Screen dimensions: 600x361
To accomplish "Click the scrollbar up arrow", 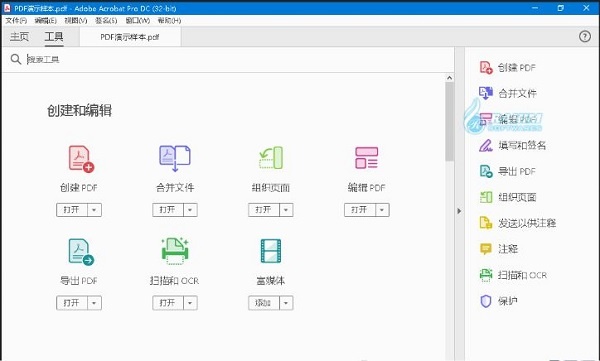I will point(449,78).
